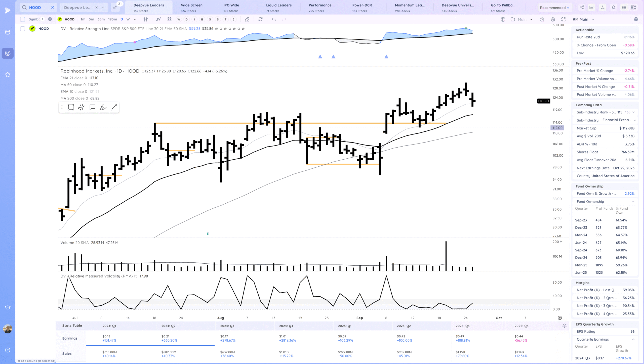This screenshot has height=364, width=644.
Task: Clear the HOOD search with the X
Action: (53, 7)
